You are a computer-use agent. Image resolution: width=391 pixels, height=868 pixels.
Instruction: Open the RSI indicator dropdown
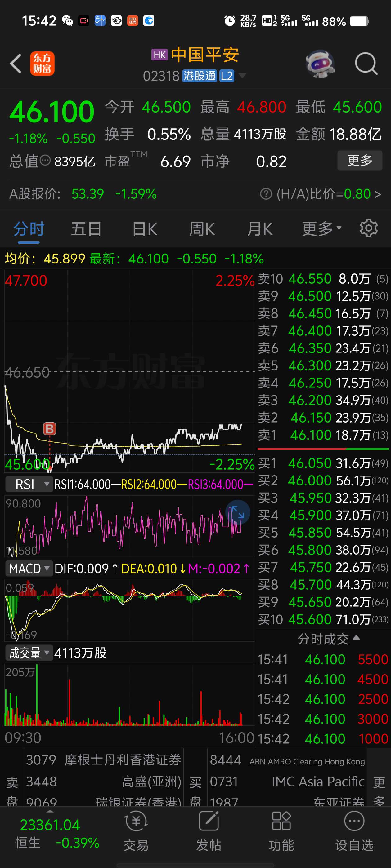coord(29,484)
